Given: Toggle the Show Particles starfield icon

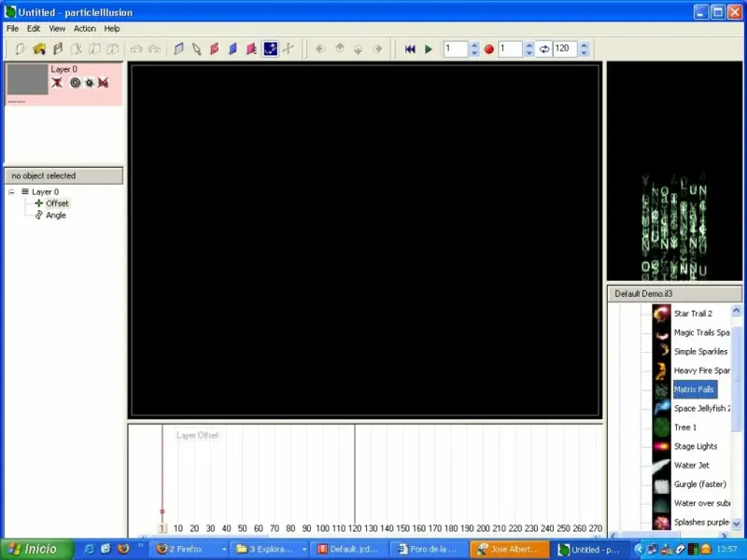Looking at the screenshot, I should point(270,49).
